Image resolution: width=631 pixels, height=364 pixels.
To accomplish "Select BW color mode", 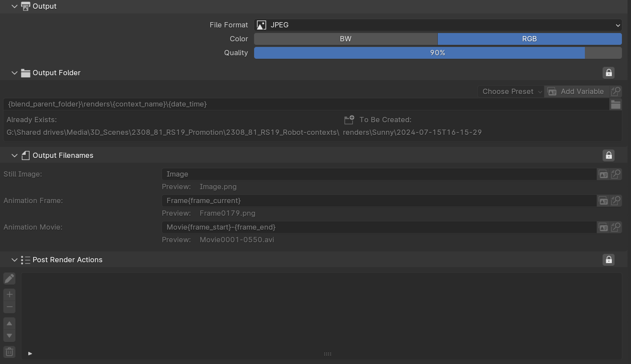I will (x=345, y=39).
